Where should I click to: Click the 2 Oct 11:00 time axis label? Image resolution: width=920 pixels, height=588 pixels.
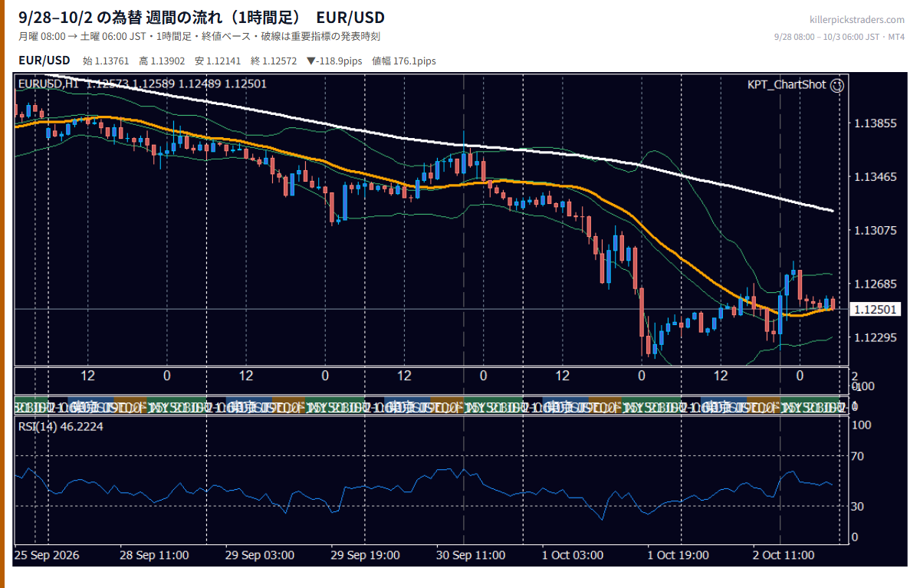(x=784, y=554)
